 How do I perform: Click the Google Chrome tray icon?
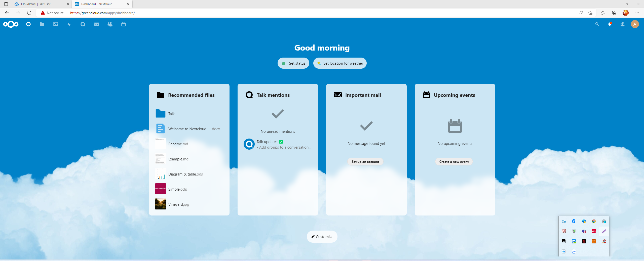[x=594, y=221]
